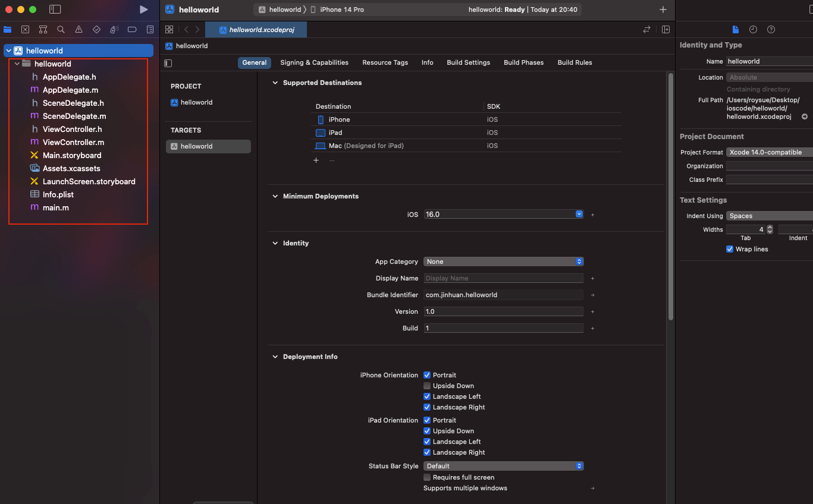Open the Issue navigator warning icon

[79, 29]
